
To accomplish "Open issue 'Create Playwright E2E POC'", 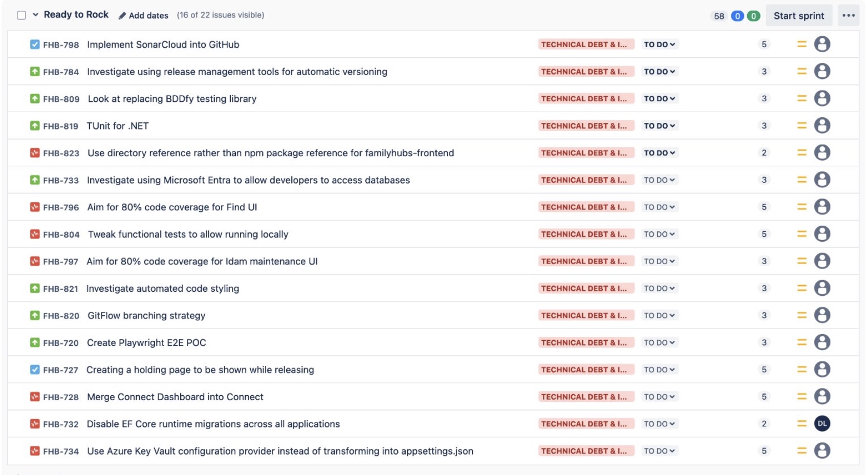I will click(x=146, y=343).
